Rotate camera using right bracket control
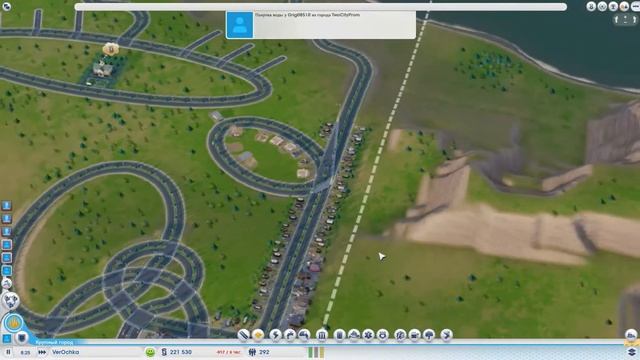This screenshot has width=640, height=360. pyautogui.click(x=634, y=19)
